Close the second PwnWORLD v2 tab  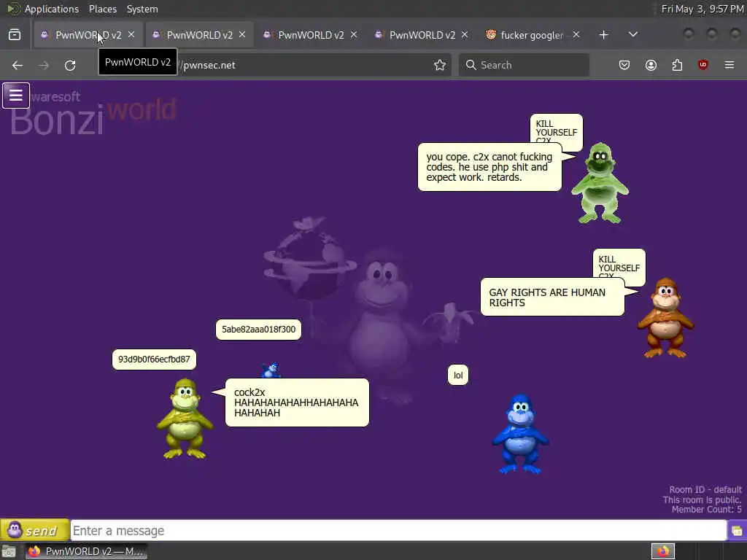[242, 35]
